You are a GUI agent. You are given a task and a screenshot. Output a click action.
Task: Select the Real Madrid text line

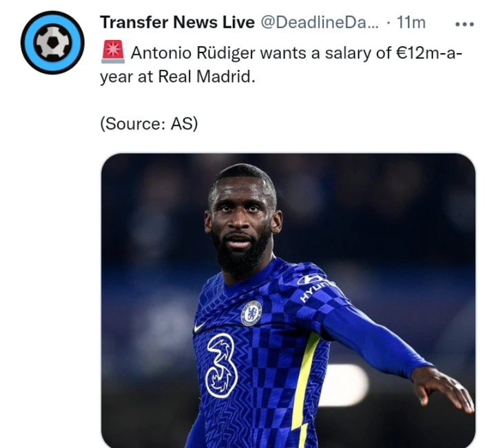(178, 77)
